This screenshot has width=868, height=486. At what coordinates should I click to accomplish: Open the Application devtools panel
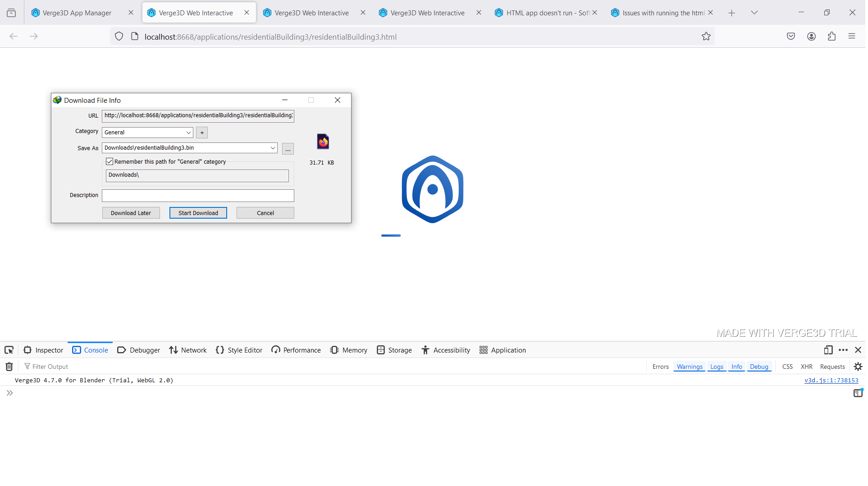pos(503,350)
